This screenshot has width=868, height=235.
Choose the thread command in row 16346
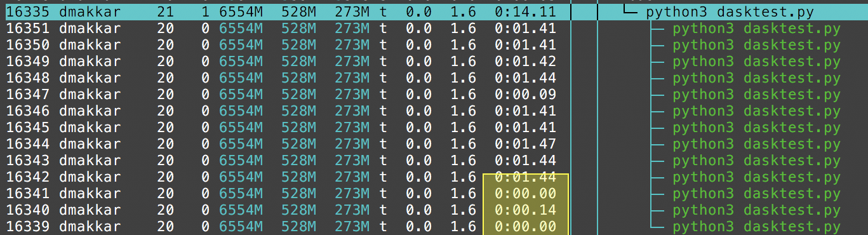(756, 111)
